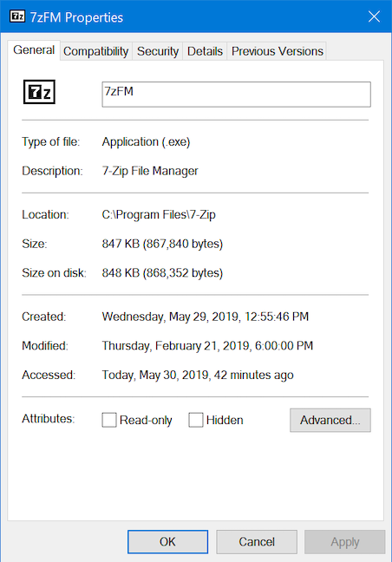This screenshot has height=562, width=392.
Task: Click the 'Location:' label
Action: point(45,215)
